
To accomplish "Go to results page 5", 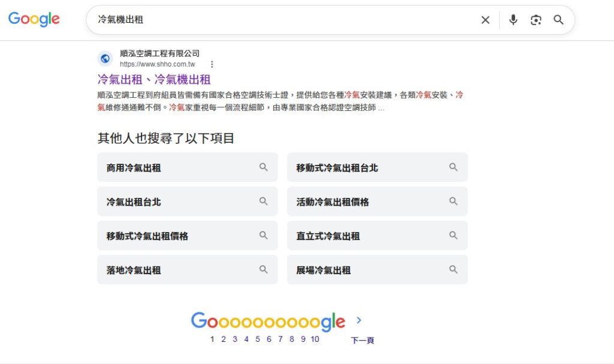I will point(258,339).
